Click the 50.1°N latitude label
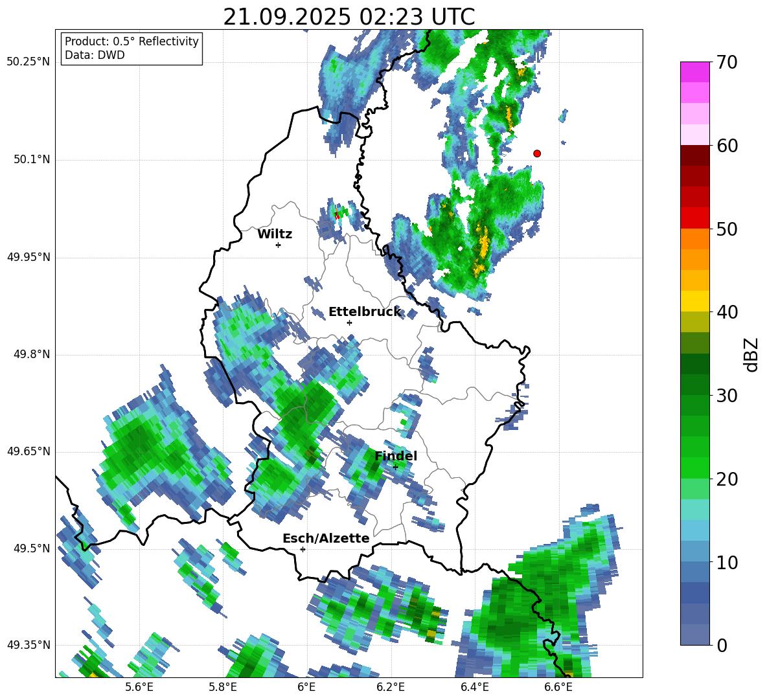Viewport: 767px width, 700px height. pos(32,160)
